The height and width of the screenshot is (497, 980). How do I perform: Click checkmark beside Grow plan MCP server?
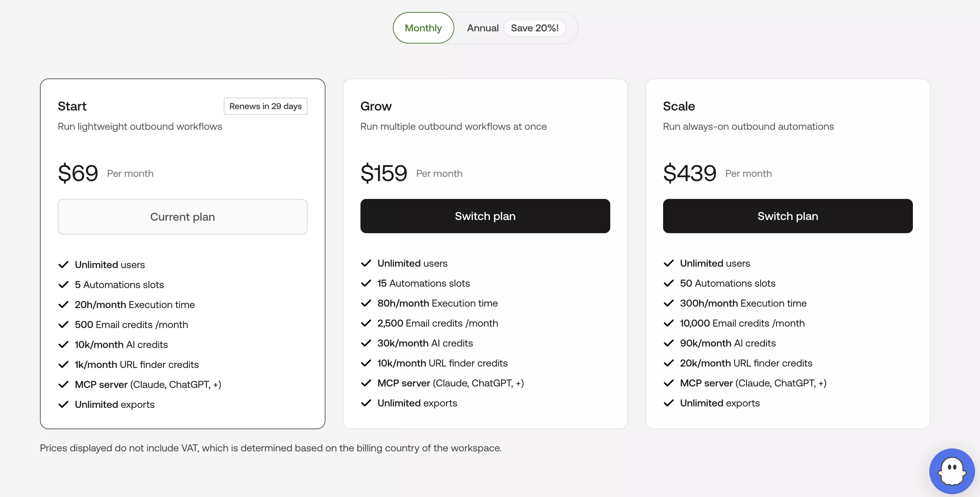(x=366, y=383)
